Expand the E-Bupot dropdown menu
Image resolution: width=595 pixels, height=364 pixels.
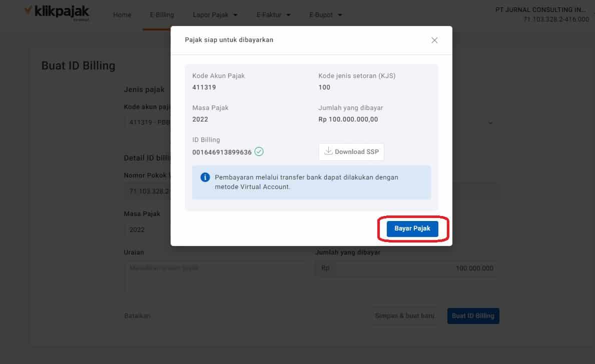click(326, 15)
